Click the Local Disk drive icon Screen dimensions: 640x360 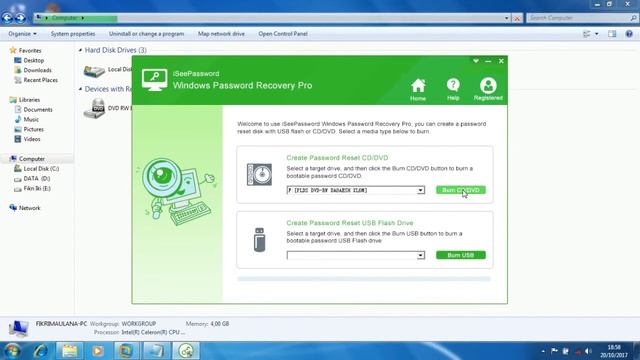tap(94, 71)
